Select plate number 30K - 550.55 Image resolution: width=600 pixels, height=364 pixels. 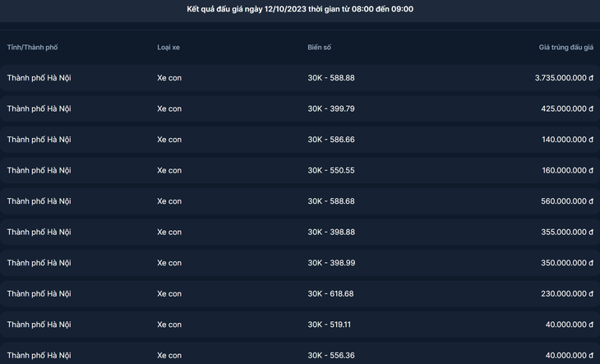[x=331, y=171]
